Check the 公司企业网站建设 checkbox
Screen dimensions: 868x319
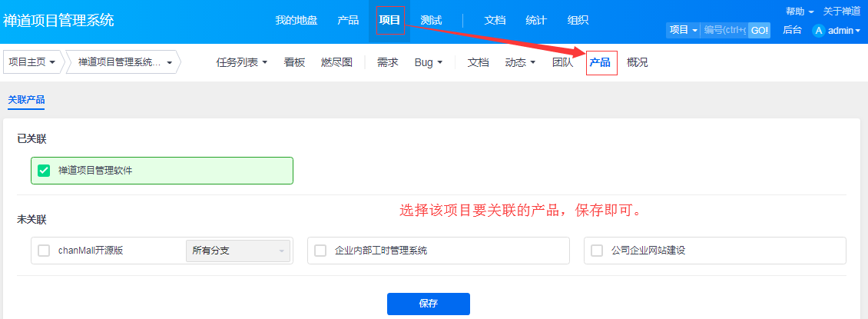597,251
